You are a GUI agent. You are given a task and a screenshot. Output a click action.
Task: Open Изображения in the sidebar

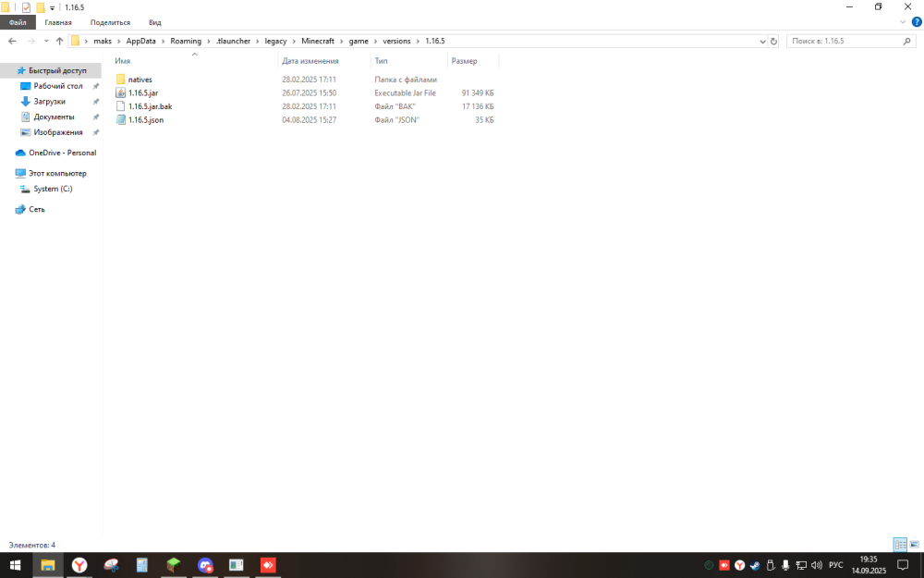[57, 132]
